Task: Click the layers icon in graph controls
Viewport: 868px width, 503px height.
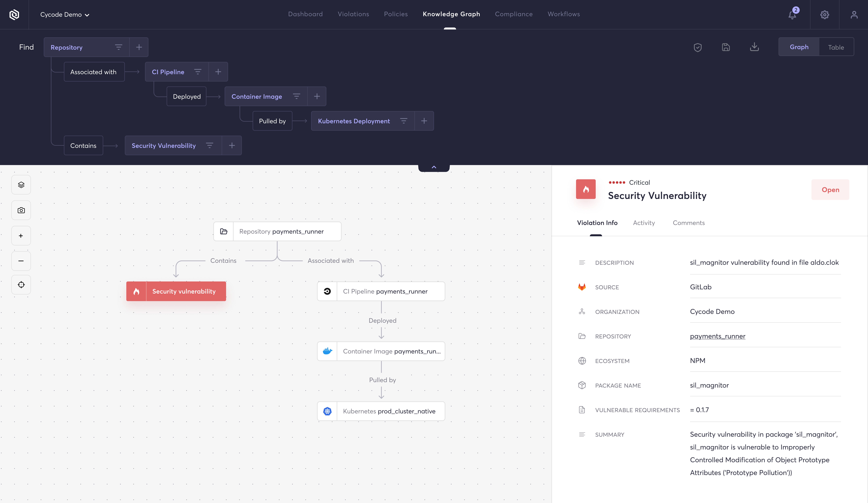Action: 21,185
